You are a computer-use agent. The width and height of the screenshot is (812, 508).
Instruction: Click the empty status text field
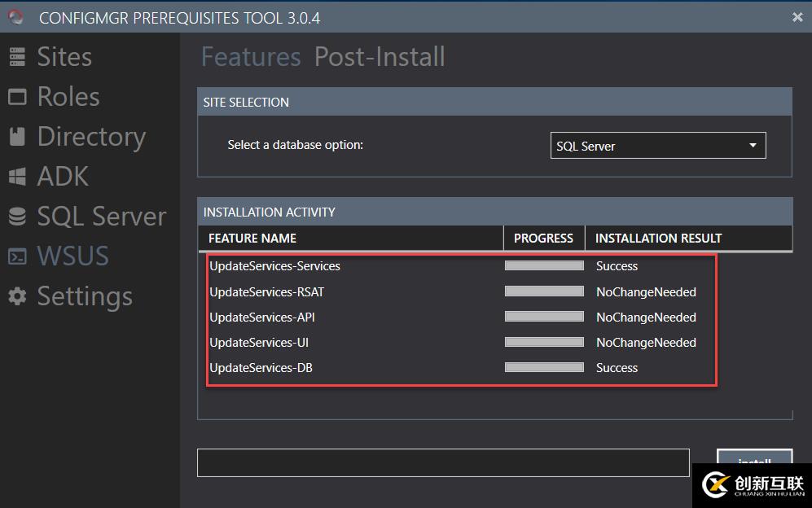[x=443, y=462]
